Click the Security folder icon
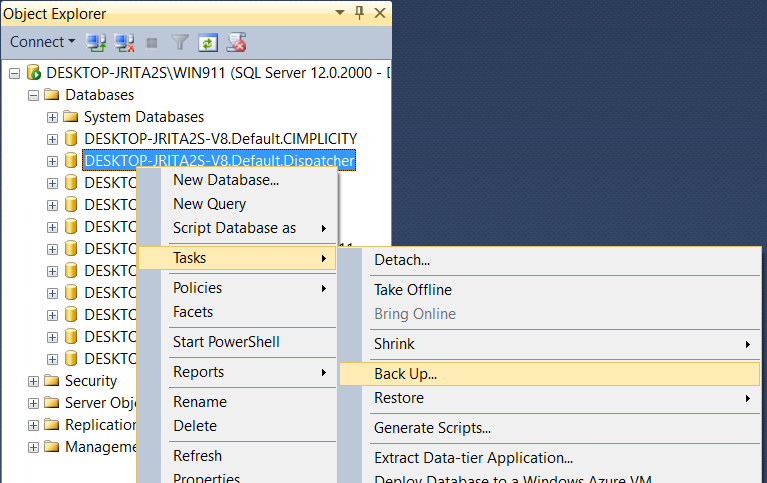767x483 pixels. (51, 380)
